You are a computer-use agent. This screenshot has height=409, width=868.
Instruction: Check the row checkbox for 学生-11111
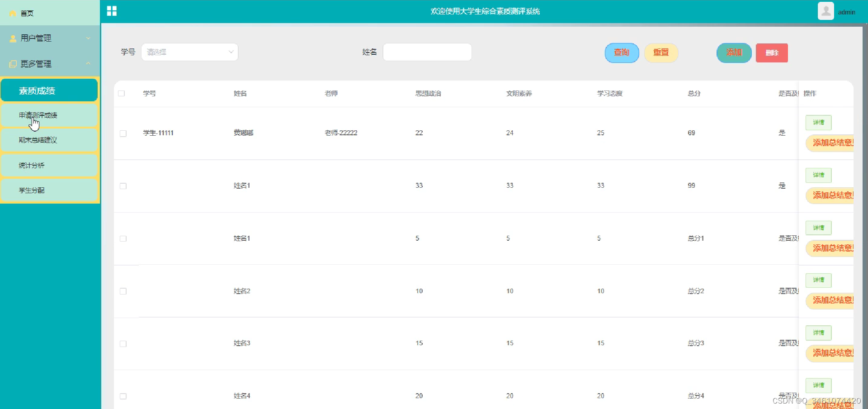click(x=123, y=133)
